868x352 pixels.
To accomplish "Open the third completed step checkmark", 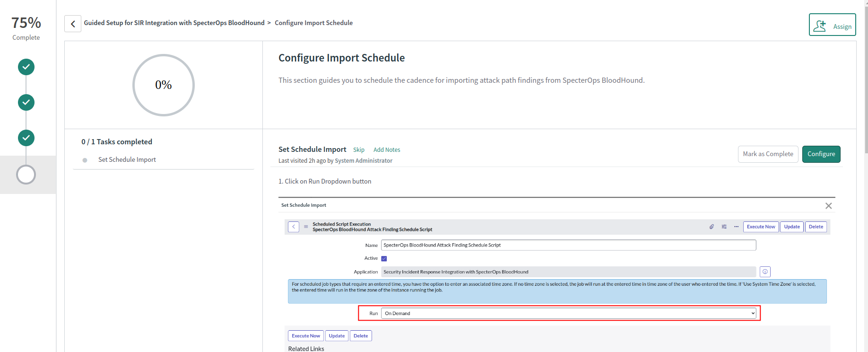I will 26,138.
